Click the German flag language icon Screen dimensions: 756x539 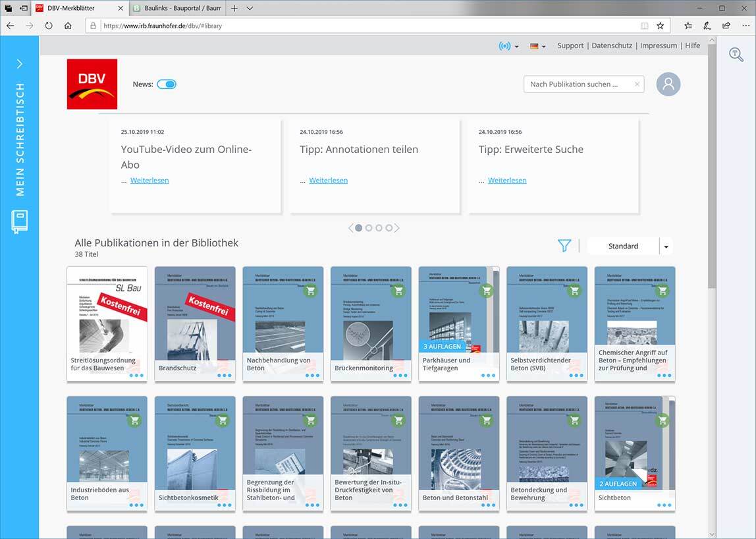tap(534, 46)
